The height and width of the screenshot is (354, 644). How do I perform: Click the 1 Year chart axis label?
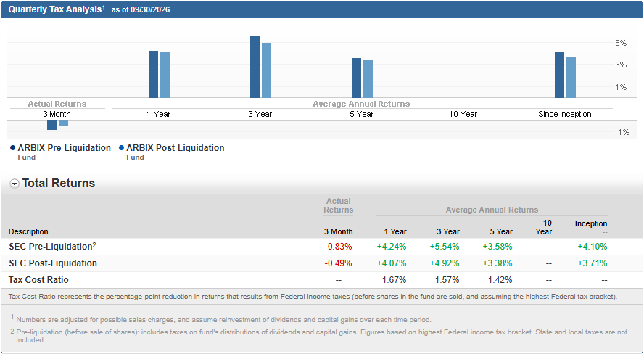pos(159,114)
